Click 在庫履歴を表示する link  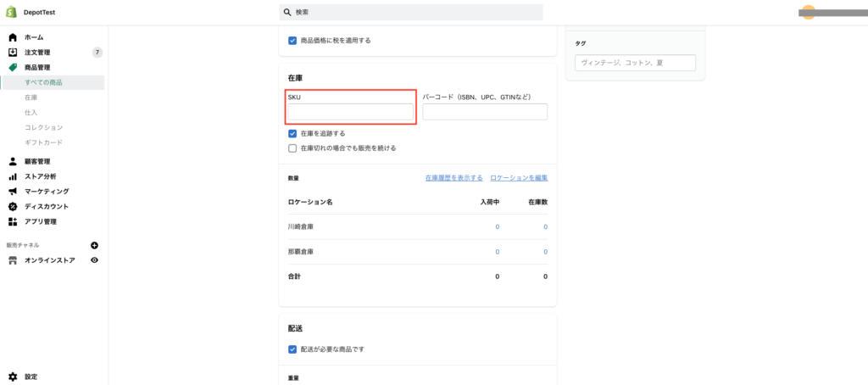tap(453, 178)
